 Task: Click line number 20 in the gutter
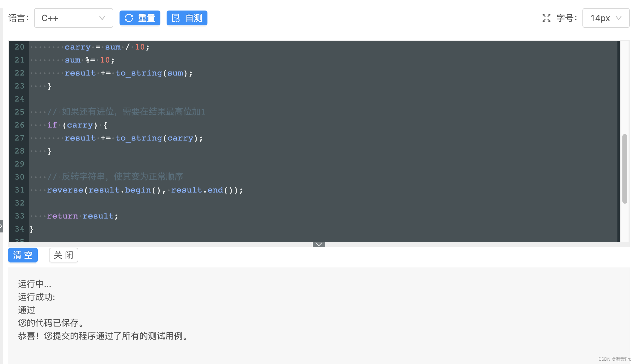tap(20, 47)
